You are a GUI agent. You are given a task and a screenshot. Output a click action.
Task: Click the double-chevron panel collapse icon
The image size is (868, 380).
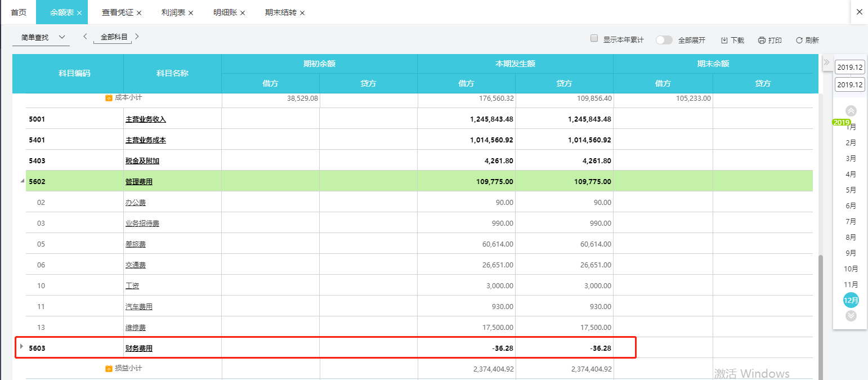click(x=827, y=62)
